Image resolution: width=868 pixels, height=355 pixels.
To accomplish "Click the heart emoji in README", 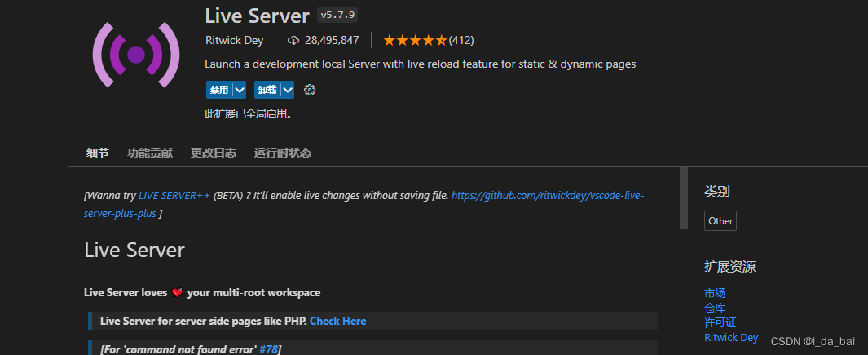I will click(177, 292).
